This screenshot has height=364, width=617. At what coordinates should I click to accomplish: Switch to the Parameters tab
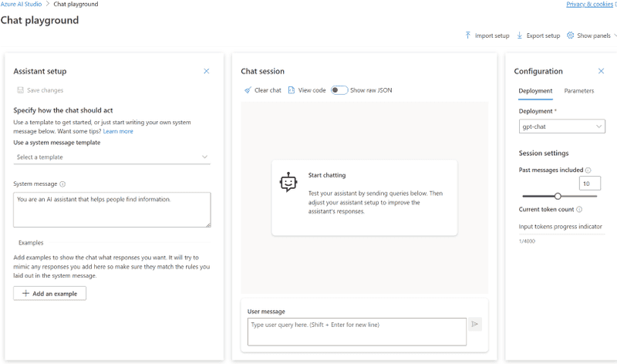579,91
